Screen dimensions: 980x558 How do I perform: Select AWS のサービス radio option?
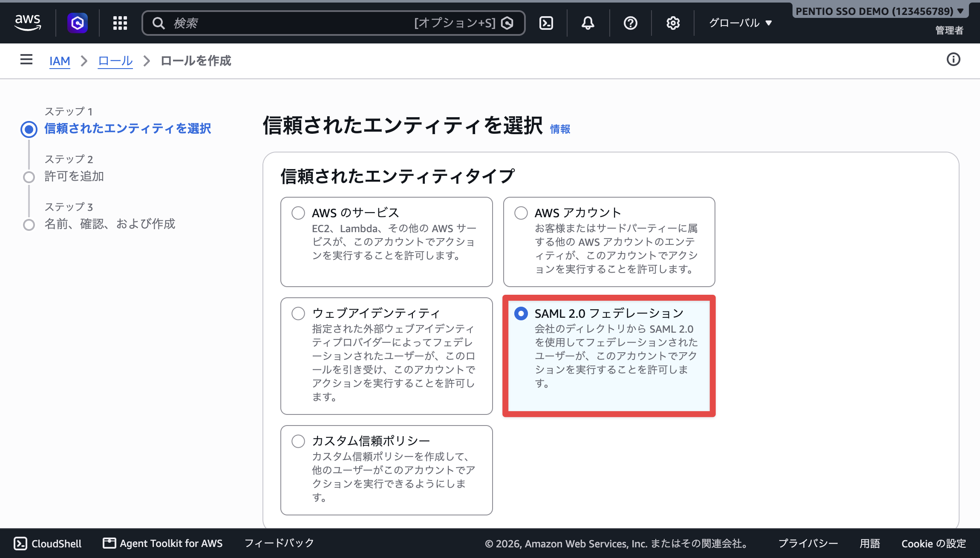[x=298, y=213]
